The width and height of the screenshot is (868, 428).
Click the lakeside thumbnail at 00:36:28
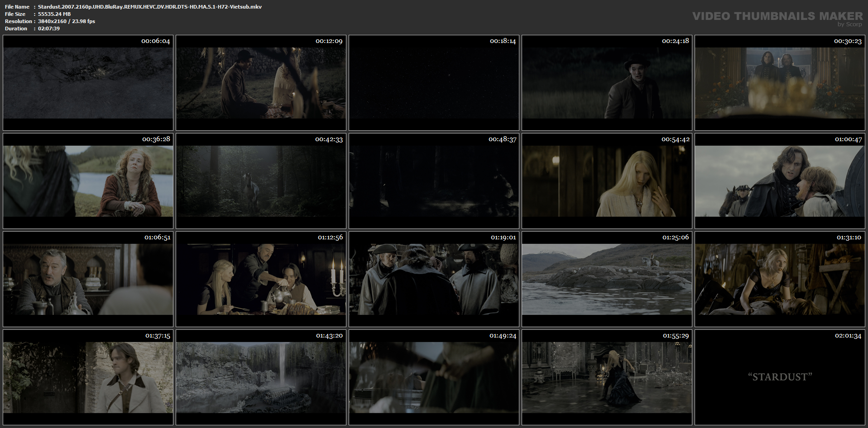tap(88, 181)
